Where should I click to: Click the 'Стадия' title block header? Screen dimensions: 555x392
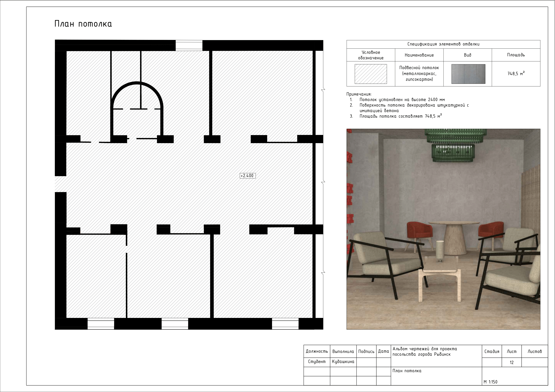492,351
